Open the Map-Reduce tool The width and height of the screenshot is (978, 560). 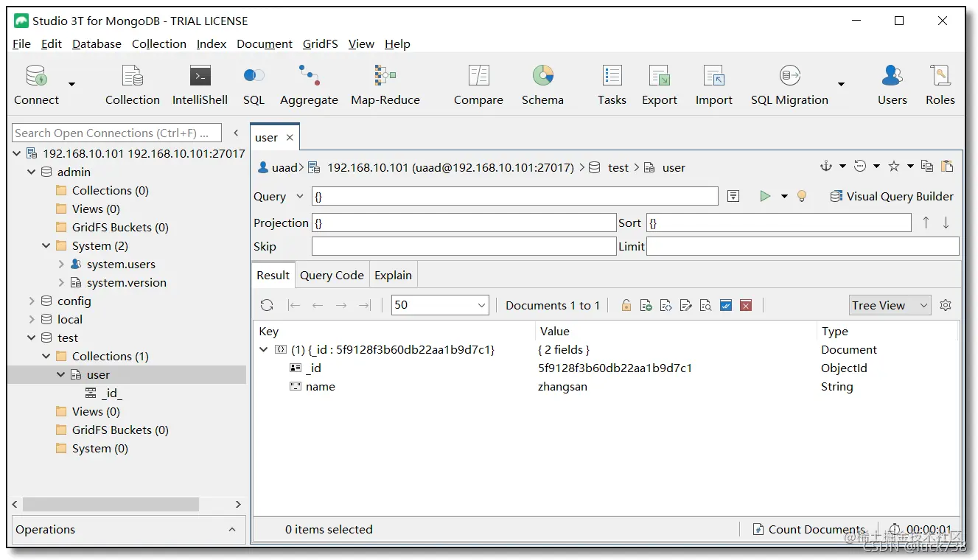tap(385, 85)
